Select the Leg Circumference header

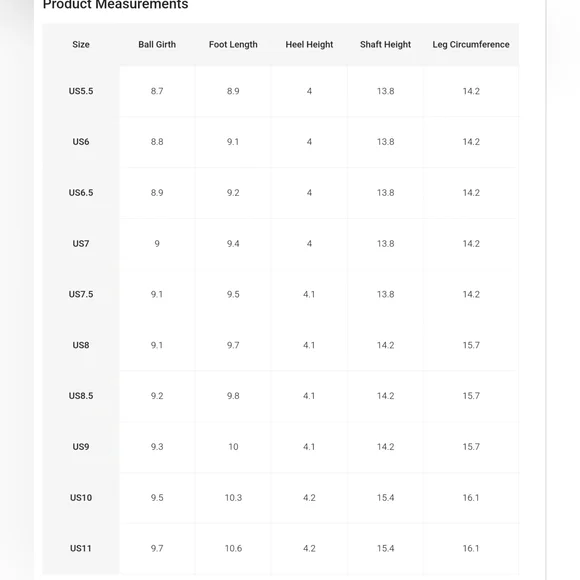click(x=471, y=44)
